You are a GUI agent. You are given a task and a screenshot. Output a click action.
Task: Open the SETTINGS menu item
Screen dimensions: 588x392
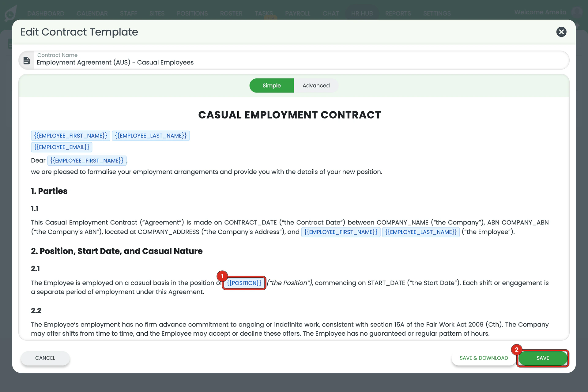pyautogui.click(x=437, y=13)
